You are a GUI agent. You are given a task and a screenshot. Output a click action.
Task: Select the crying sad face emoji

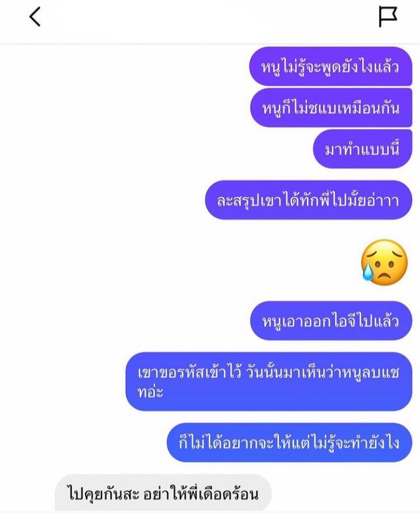click(x=384, y=262)
